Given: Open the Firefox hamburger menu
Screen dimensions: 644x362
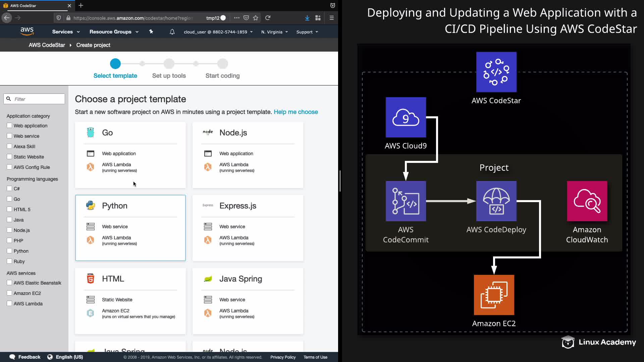Looking at the screenshot, I should pos(331,18).
